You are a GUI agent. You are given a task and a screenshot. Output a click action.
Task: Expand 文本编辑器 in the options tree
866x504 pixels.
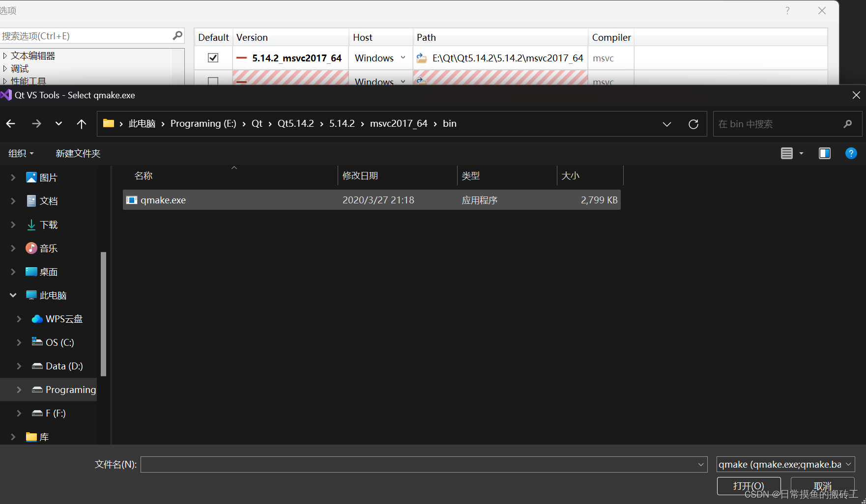pos(5,55)
